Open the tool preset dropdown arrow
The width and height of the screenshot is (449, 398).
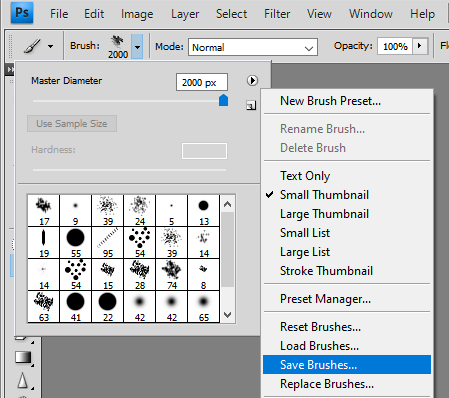51,46
